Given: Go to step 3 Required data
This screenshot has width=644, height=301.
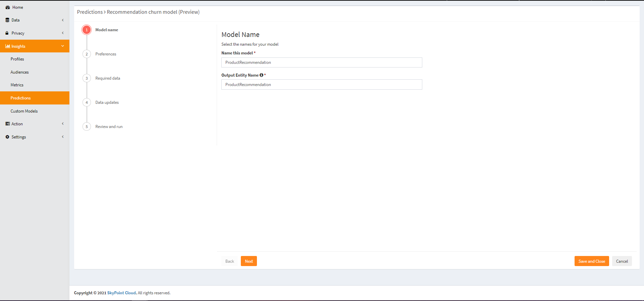Looking at the screenshot, I should point(87,78).
